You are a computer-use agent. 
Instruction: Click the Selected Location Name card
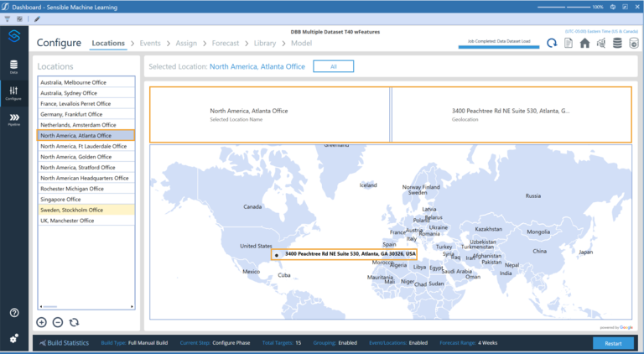tap(270, 115)
